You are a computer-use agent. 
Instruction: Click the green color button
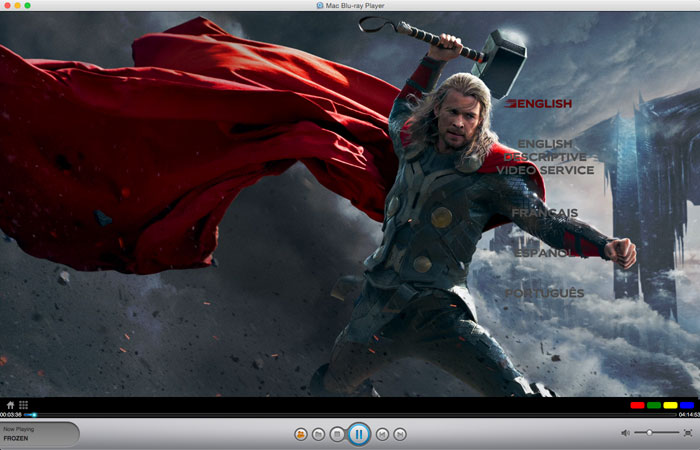654,405
